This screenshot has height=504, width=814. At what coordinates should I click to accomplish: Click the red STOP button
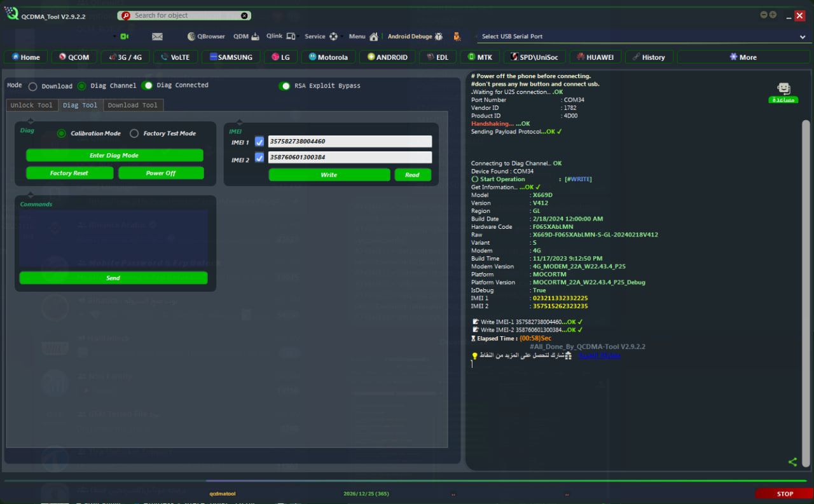point(785,494)
